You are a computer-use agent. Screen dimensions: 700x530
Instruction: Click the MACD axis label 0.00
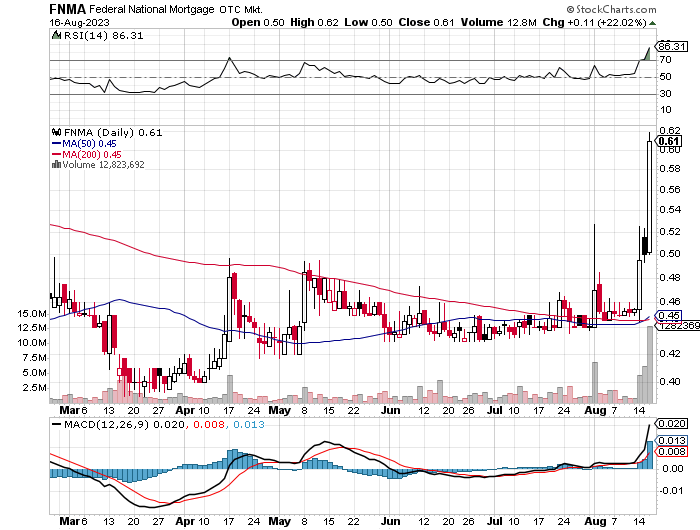tap(673, 468)
